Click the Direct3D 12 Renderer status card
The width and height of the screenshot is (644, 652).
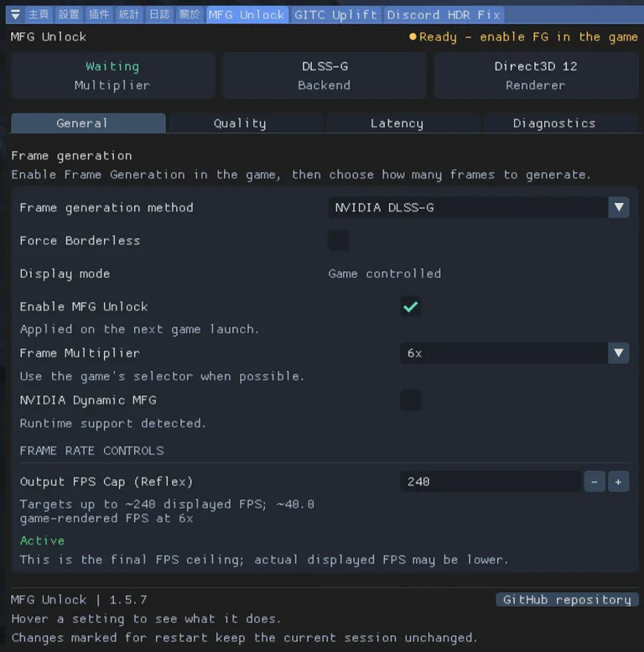[536, 76]
